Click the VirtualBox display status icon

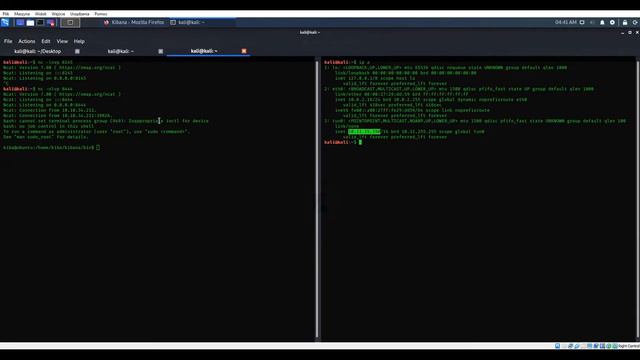[x=589, y=346]
